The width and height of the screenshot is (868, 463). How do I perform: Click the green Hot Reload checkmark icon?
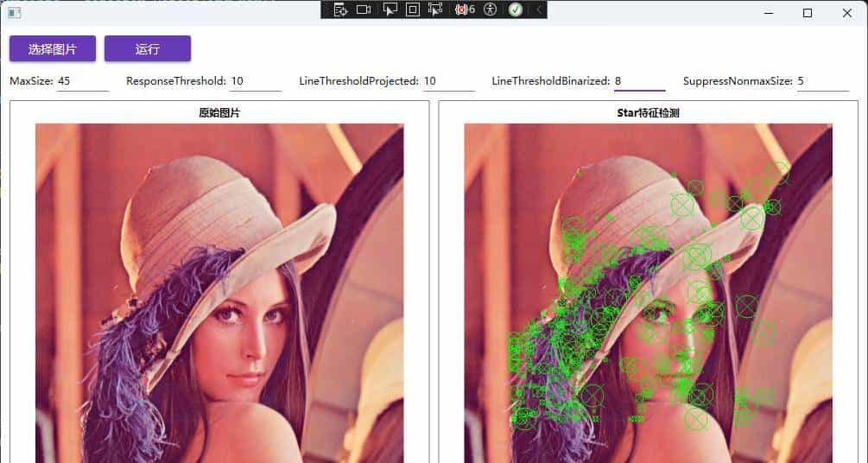tap(516, 10)
